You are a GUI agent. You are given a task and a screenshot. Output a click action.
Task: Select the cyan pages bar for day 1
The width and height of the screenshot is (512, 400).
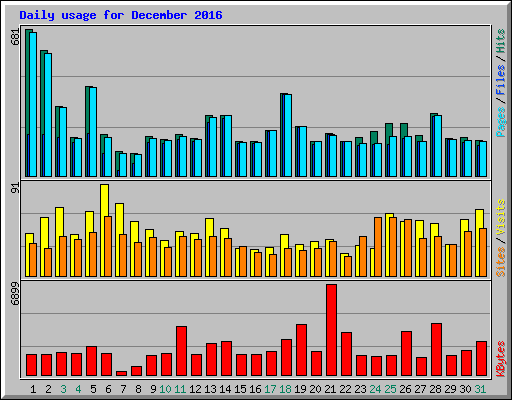pos(33,104)
